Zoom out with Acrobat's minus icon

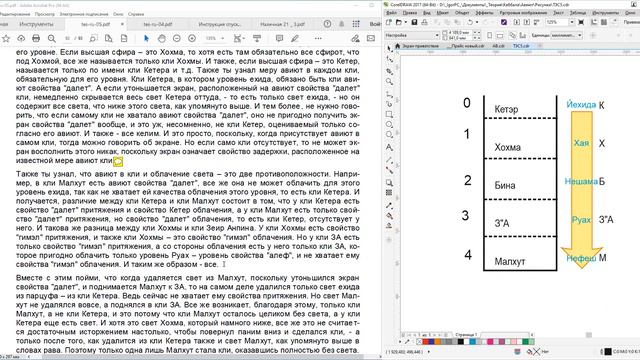(177, 38)
